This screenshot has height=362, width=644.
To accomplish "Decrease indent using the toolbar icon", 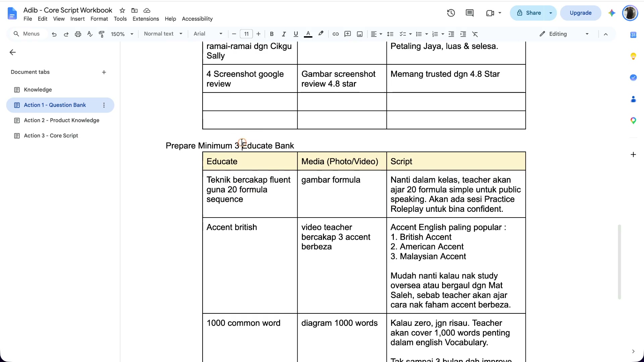I will tap(451, 34).
